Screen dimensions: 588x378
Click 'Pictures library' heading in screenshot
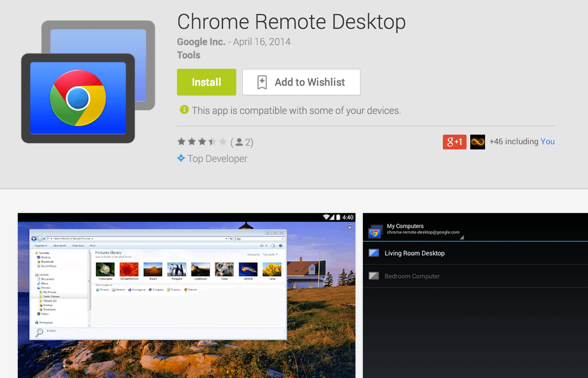pos(108,253)
